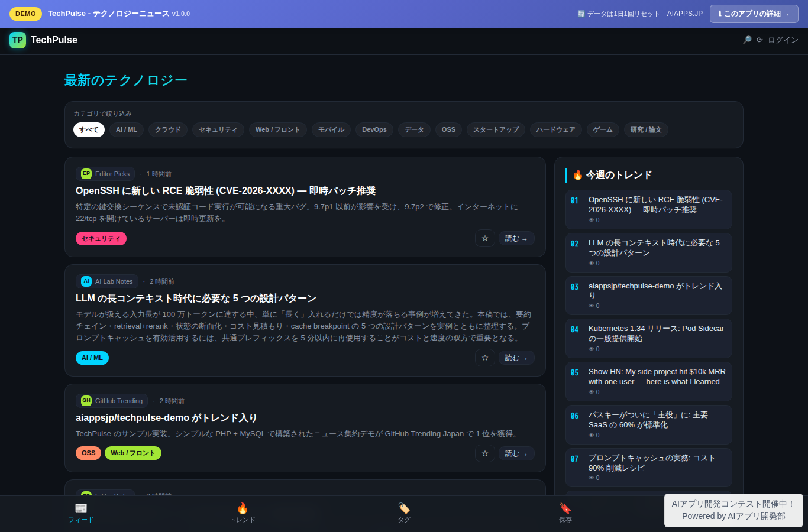This screenshot has height=532, width=808.
Task: Click the orange OSS tag on techpulse-demo card
Action: point(88,453)
